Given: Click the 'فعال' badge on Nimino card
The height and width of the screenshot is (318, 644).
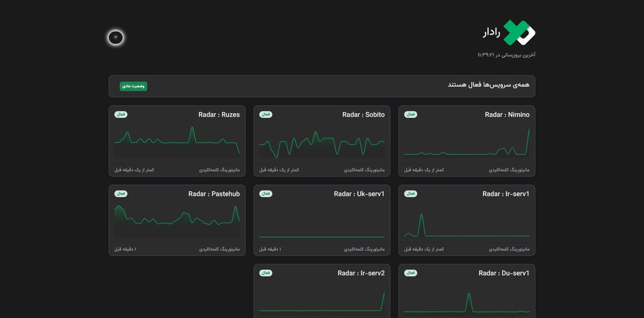Looking at the screenshot, I should [411, 114].
